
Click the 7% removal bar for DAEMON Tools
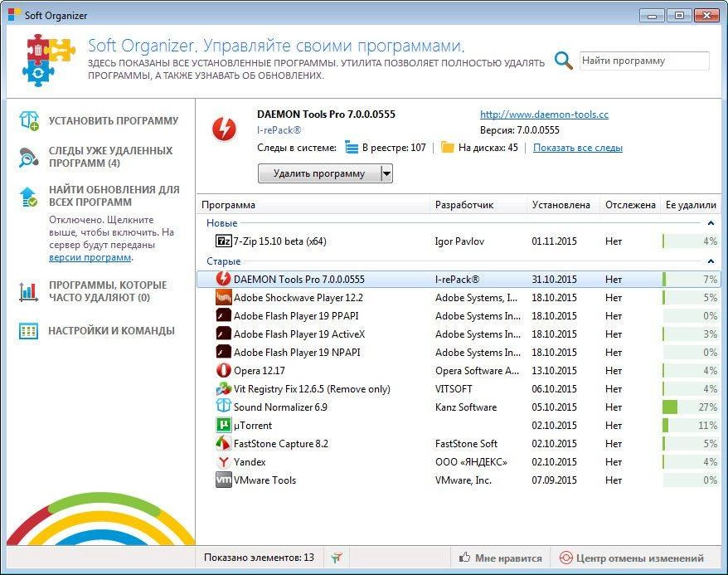pos(691,279)
